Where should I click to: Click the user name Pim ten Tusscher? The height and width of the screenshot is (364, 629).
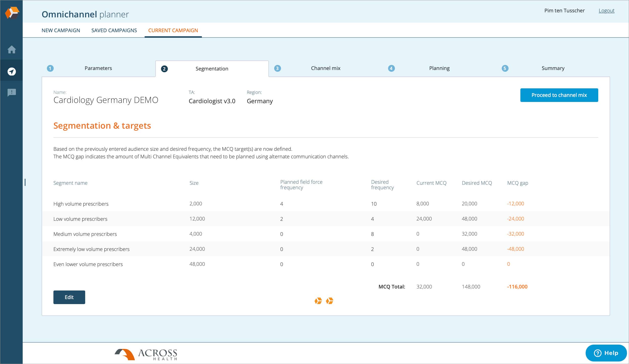click(x=564, y=11)
